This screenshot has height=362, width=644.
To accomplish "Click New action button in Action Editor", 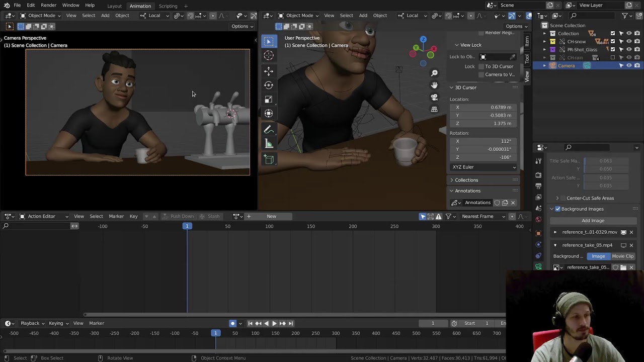I will (271, 216).
